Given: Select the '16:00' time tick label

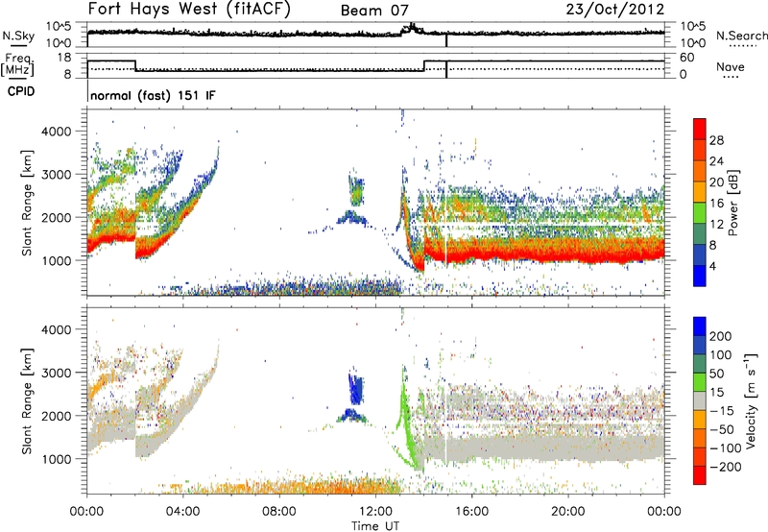Looking at the screenshot, I should (x=471, y=512).
